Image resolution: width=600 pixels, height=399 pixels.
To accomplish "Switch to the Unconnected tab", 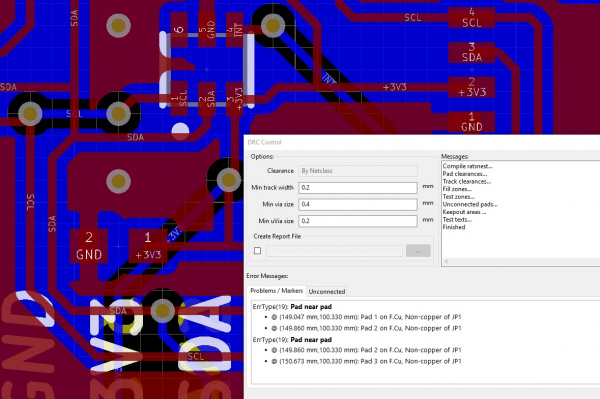I will 327,292.
